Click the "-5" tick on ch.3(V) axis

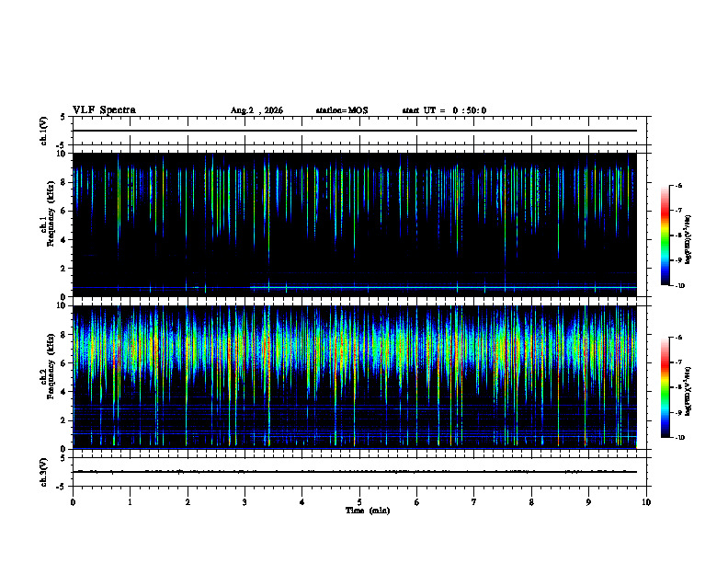[x=63, y=487]
